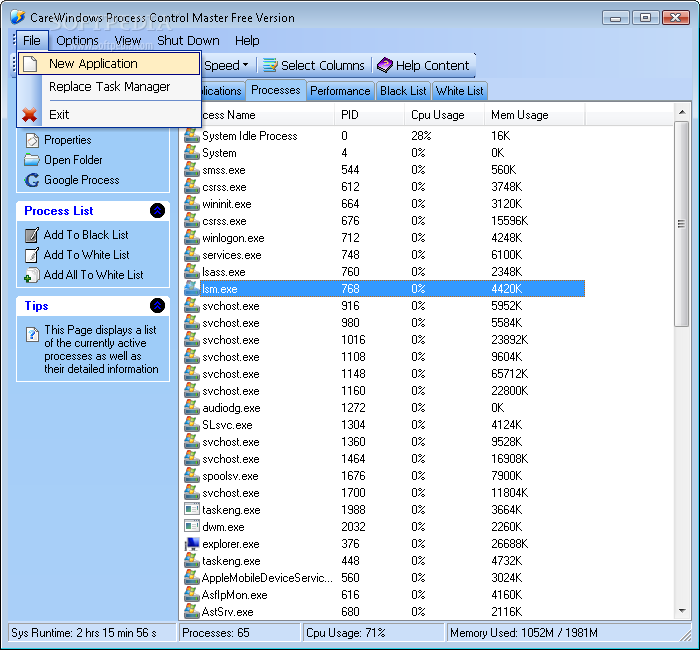700x650 pixels.
Task: Choose Replace Task Manager menu entry
Action: click(109, 87)
